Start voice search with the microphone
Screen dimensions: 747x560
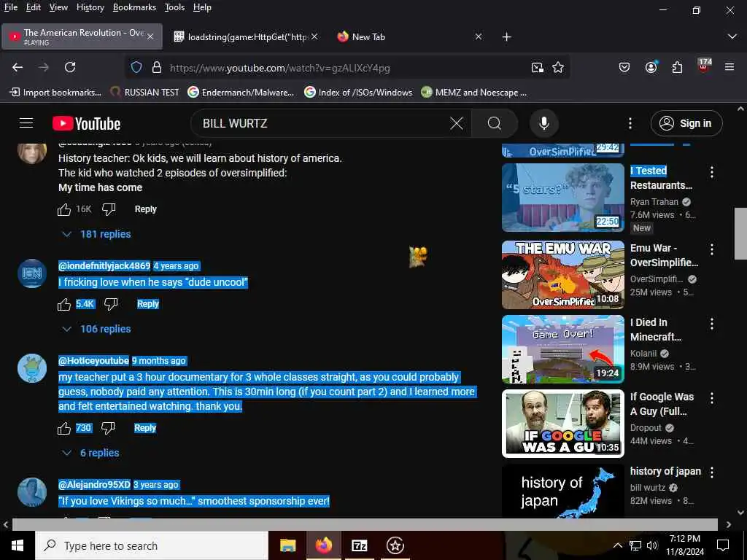(x=543, y=123)
